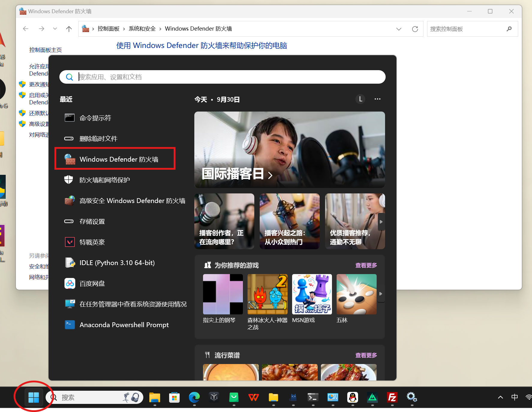Open the 国际播客日 featured story

[289, 150]
